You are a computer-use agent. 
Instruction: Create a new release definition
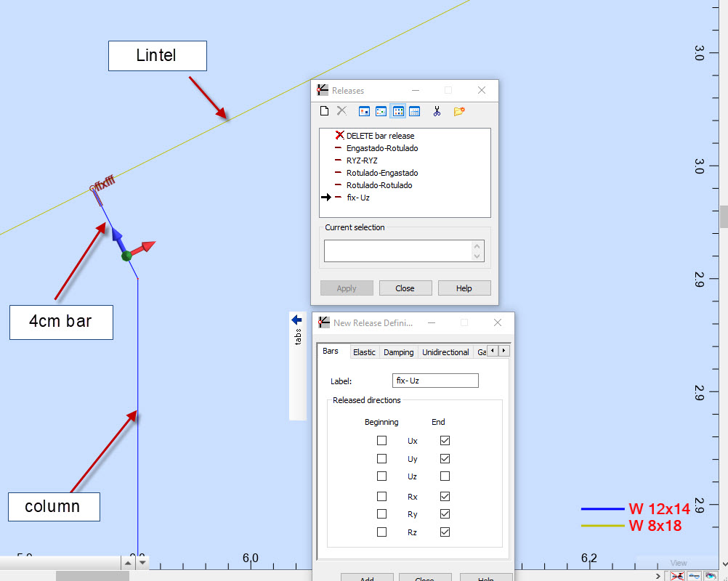click(325, 111)
